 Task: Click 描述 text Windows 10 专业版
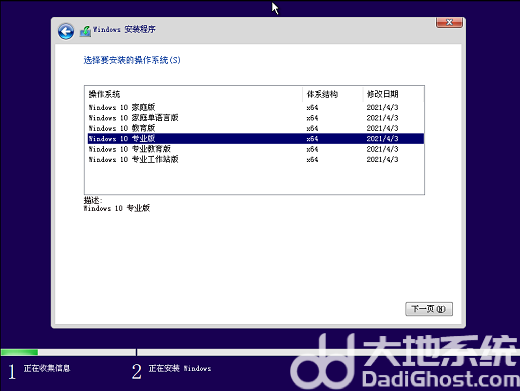point(117,208)
